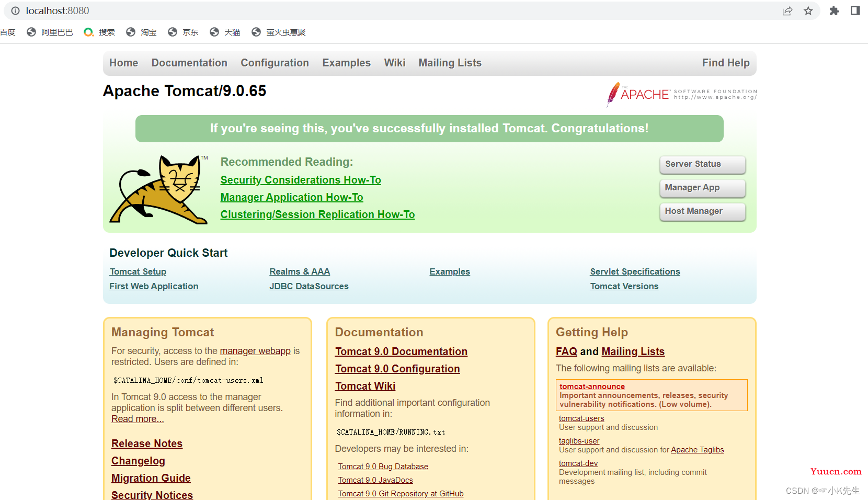
Task: Open the JDBC DataSources link
Action: [309, 286]
